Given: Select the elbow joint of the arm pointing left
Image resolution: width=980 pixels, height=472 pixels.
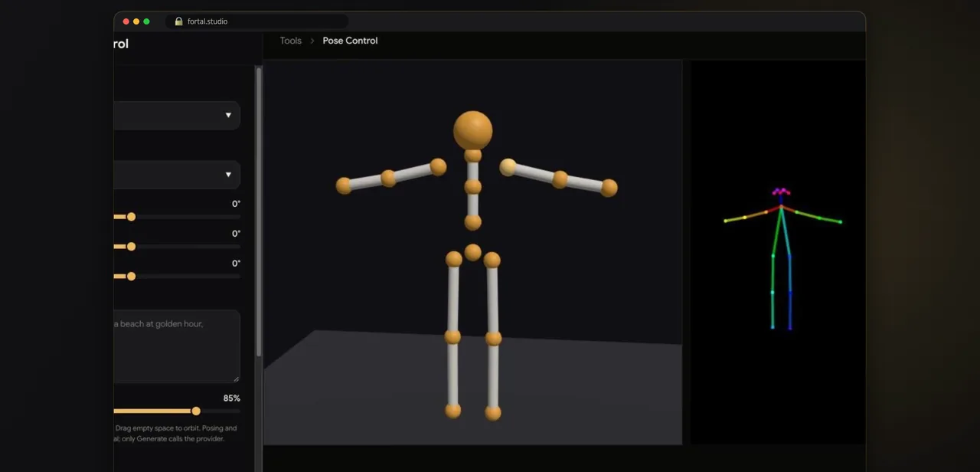Looking at the screenshot, I should 388,179.
